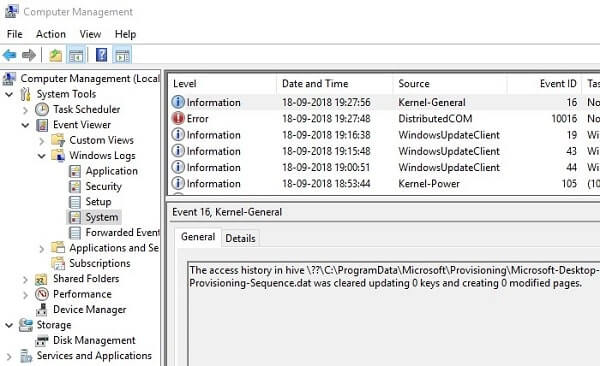This screenshot has height=366, width=600.
Task: Click the Event 16, Kernel-General header
Action: coord(227,212)
